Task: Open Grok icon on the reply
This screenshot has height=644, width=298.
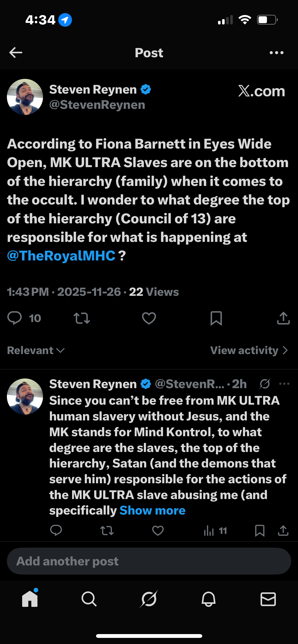Action: 265,384
